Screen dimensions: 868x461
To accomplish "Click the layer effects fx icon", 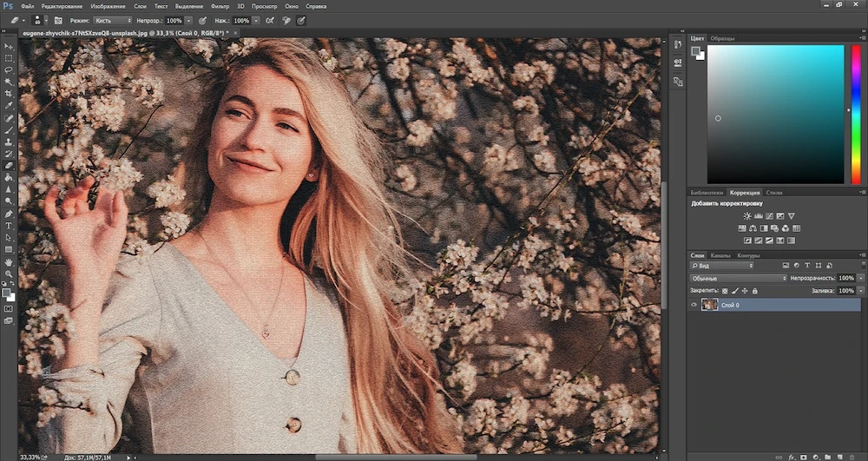I will [x=792, y=456].
